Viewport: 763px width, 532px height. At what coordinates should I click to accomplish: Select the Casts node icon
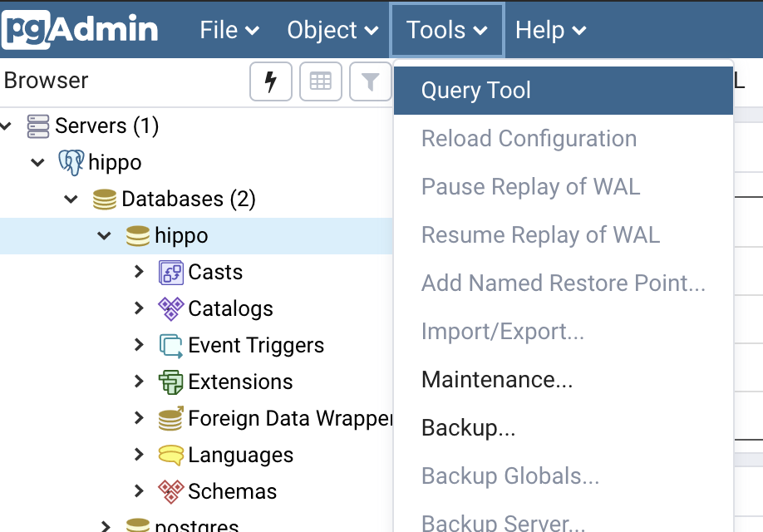[170, 272]
